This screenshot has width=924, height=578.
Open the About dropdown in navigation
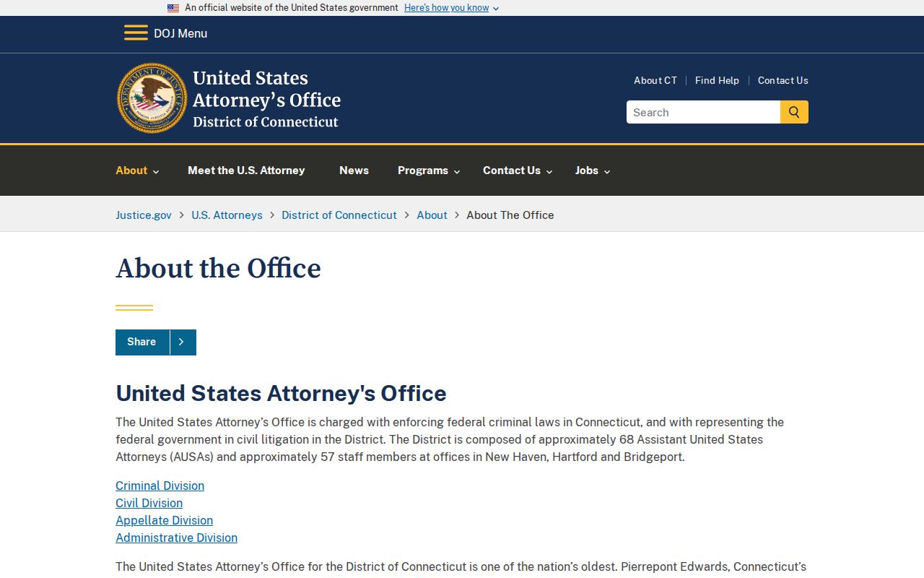[x=137, y=171]
